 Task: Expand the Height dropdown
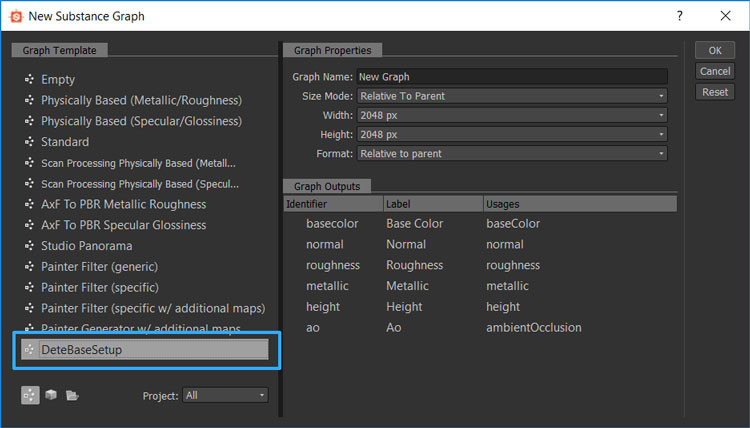(x=511, y=134)
